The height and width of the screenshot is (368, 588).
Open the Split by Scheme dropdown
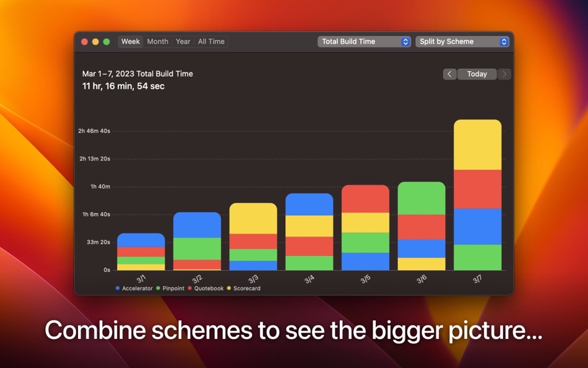[462, 42]
